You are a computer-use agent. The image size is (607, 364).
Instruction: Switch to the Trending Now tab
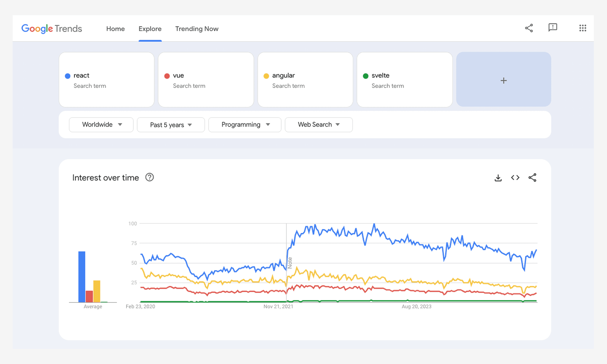pyautogui.click(x=197, y=29)
